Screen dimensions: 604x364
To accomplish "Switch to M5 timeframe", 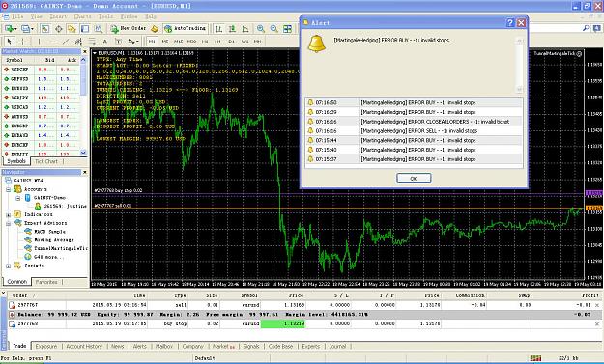I will tap(165, 42).
